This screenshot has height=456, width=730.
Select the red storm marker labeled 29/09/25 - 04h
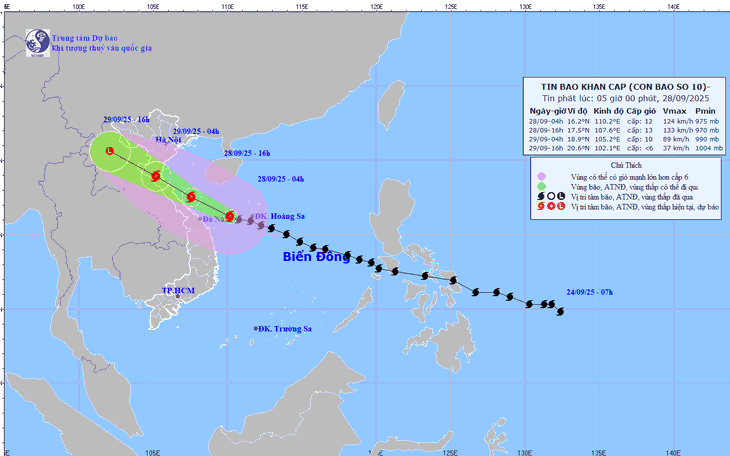(156, 176)
